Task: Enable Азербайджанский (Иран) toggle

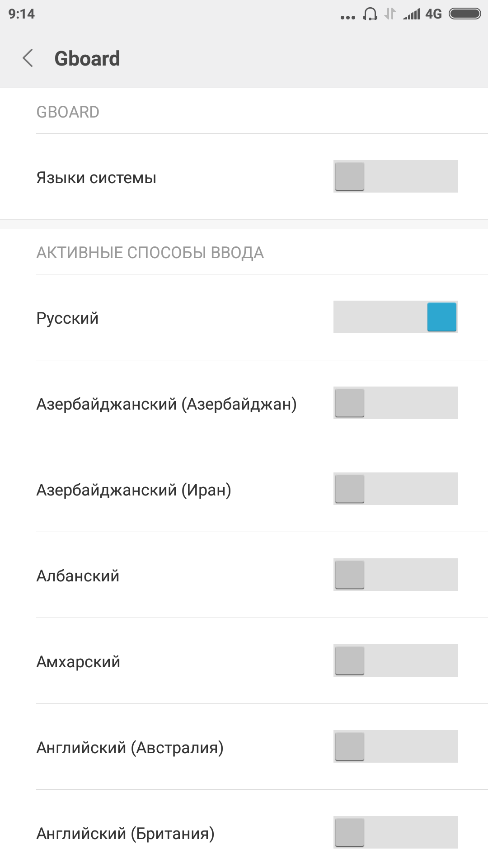Action: coord(396,489)
